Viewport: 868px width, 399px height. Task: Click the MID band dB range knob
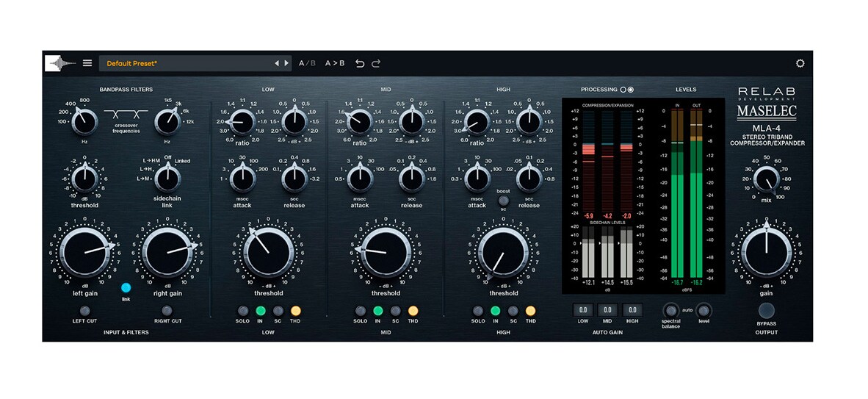(412, 121)
